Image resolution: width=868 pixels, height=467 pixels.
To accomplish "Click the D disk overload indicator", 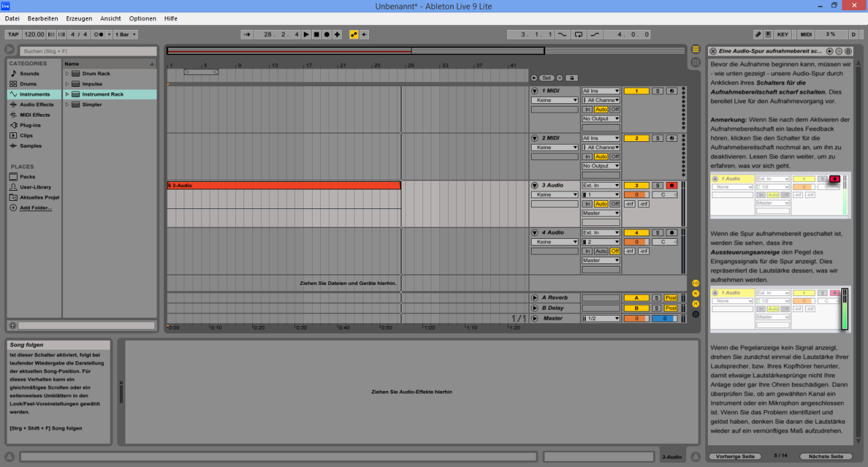I will pyautogui.click(x=853, y=34).
